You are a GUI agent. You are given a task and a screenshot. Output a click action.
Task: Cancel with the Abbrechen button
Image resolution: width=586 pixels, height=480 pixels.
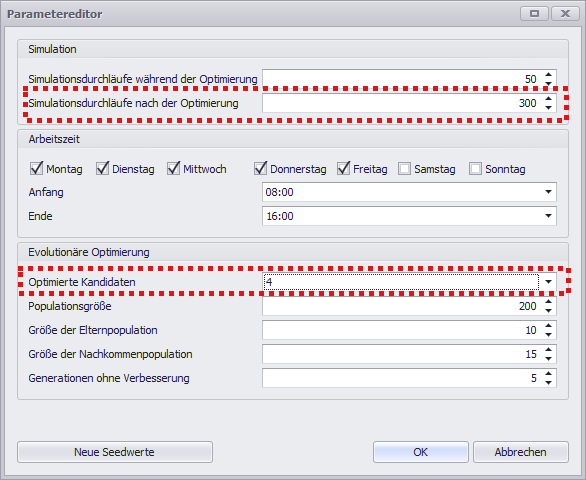[521, 452]
